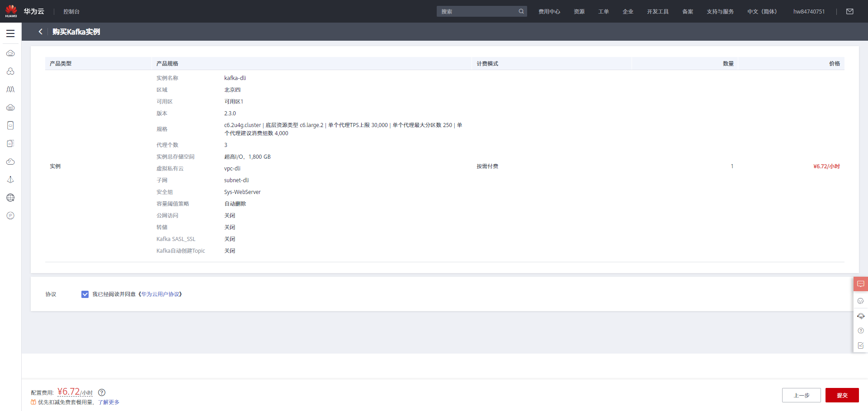Go back with the 上一步 button

coord(802,395)
